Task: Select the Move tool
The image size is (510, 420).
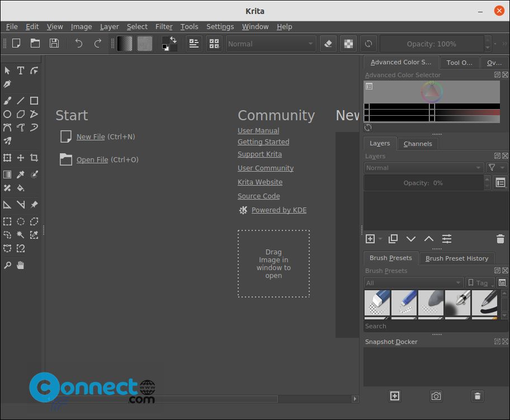Action: 21,158
